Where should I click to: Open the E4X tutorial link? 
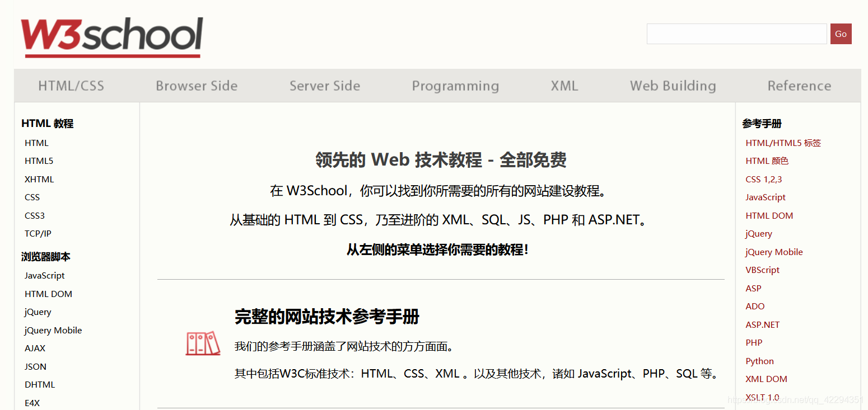pyautogui.click(x=32, y=403)
